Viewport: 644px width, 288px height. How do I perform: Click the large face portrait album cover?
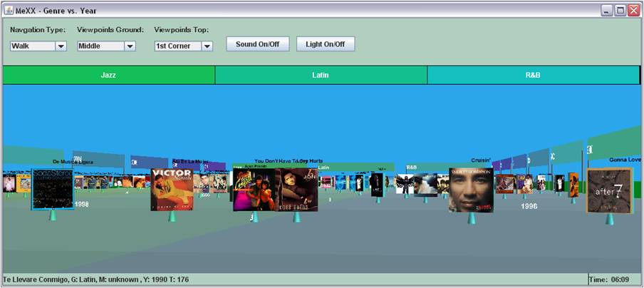471,190
